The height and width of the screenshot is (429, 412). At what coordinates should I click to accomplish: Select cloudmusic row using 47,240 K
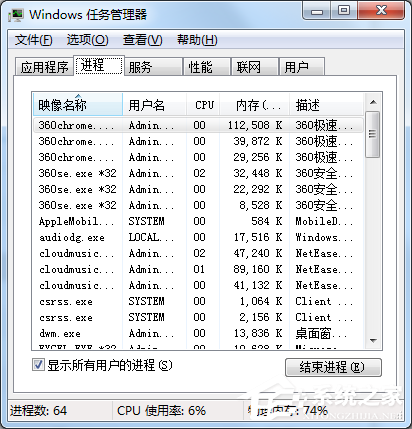click(198, 253)
